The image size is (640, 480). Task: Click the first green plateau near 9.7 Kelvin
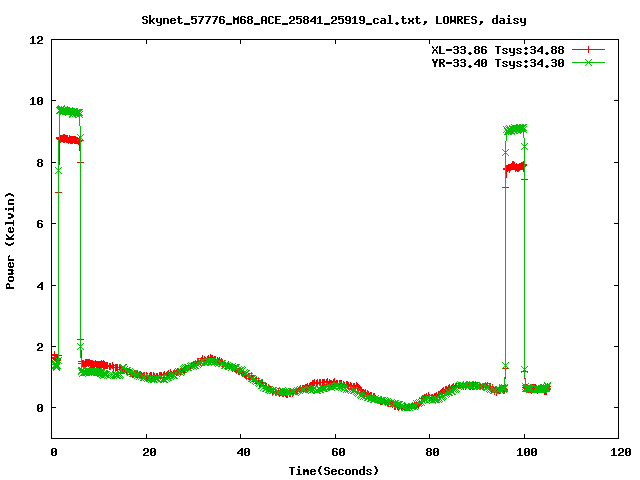click(x=69, y=111)
